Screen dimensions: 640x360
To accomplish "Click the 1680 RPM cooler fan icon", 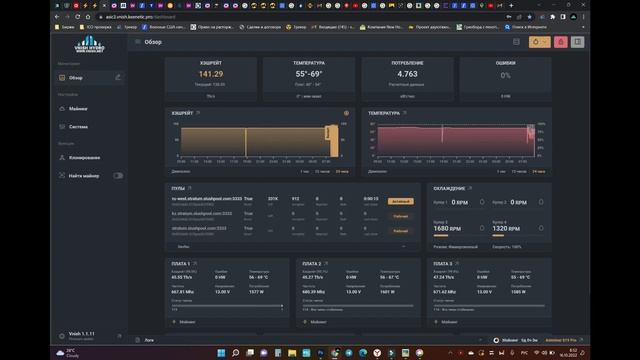I will coord(482,228).
